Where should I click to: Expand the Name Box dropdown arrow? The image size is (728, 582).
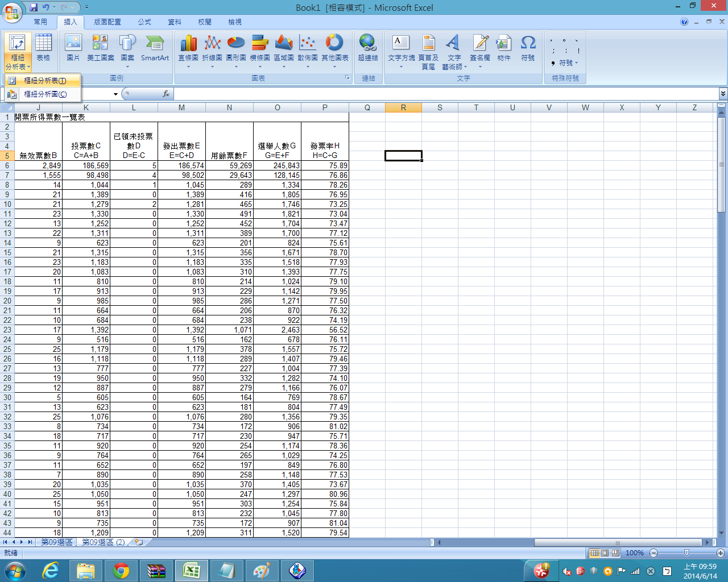click(x=115, y=94)
